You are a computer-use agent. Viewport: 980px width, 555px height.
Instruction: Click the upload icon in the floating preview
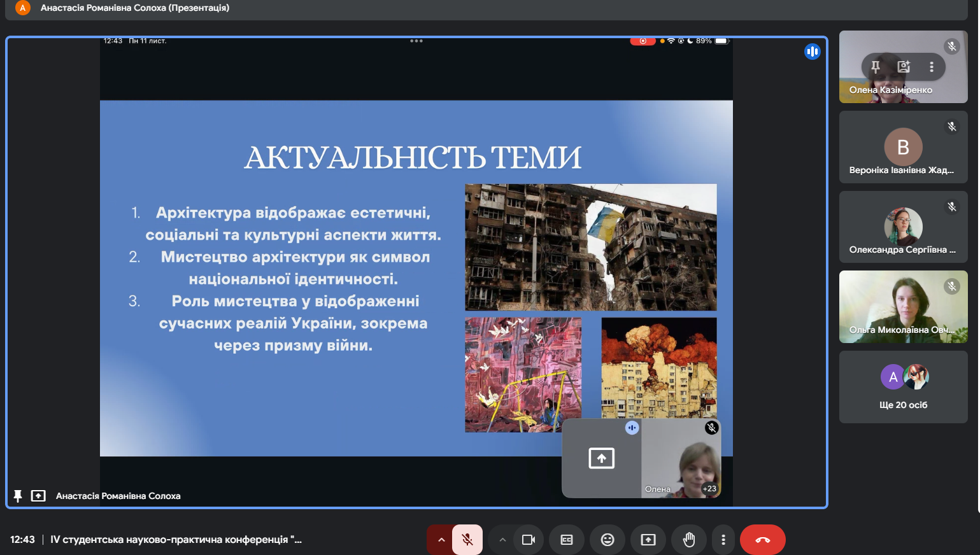601,458
